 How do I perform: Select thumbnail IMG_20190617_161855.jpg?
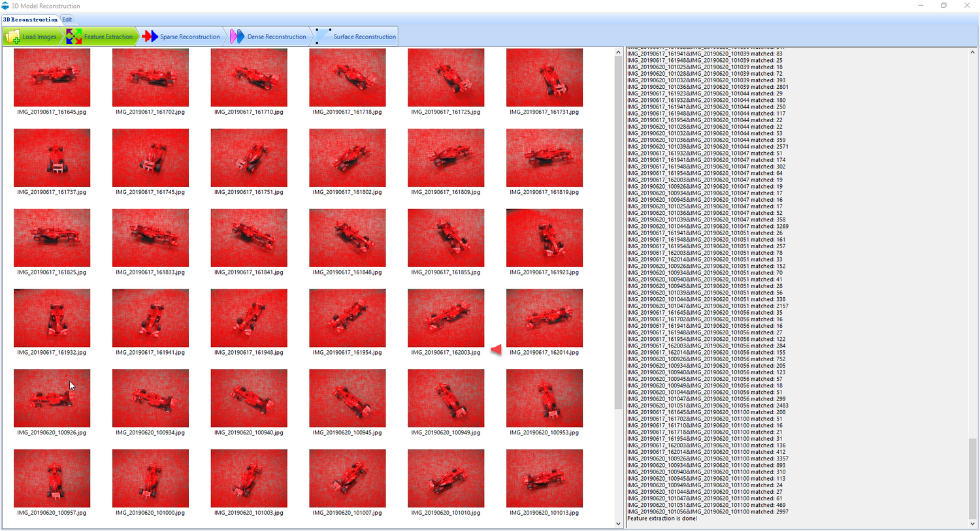click(446, 238)
